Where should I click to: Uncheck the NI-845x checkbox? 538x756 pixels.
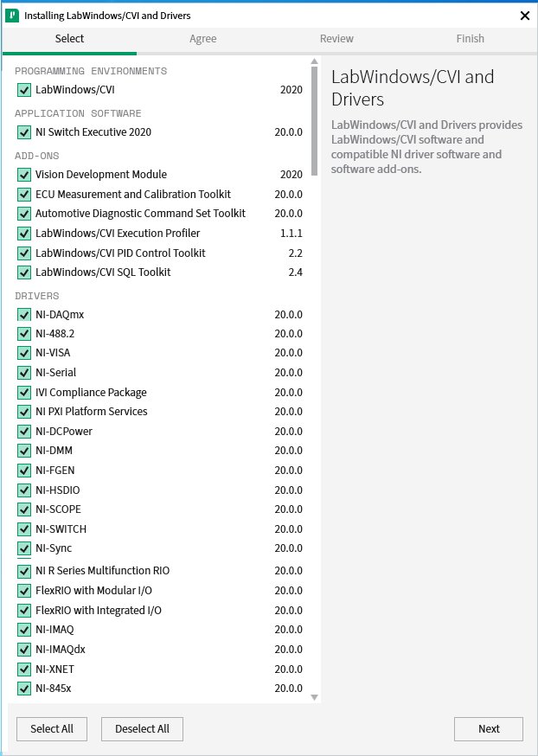click(23, 689)
